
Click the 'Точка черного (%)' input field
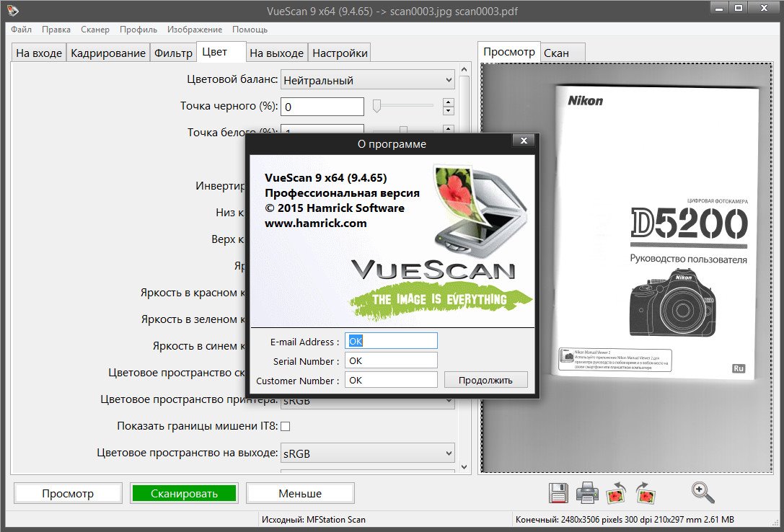(322, 107)
